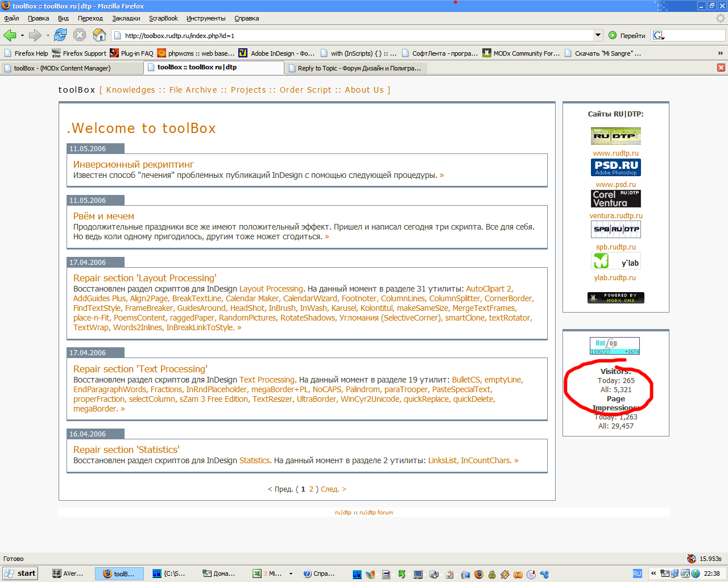Open the Plug-in FAQ bookmark
The height and width of the screenshot is (582, 728).
(x=131, y=53)
